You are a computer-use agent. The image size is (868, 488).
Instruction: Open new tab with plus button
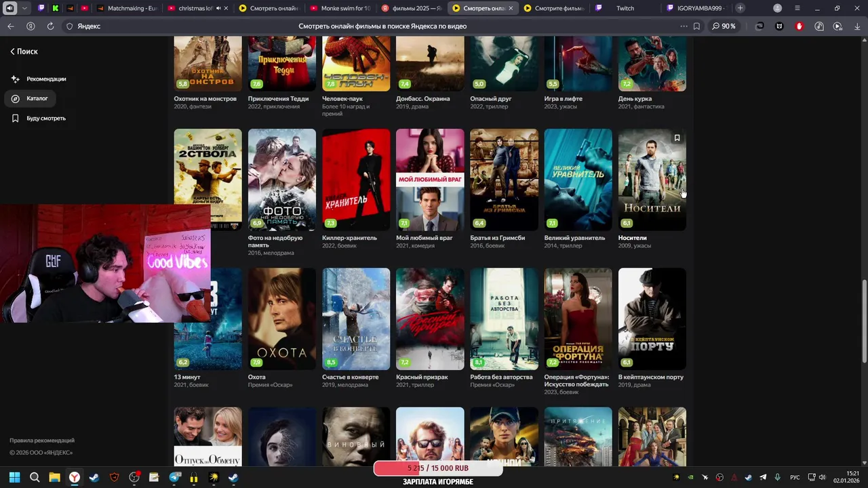click(x=740, y=8)
